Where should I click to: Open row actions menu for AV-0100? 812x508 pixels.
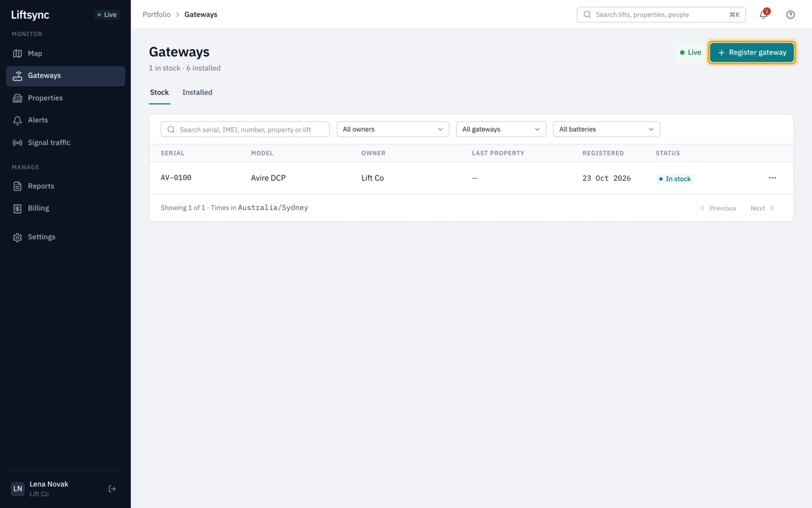(772, 178)
